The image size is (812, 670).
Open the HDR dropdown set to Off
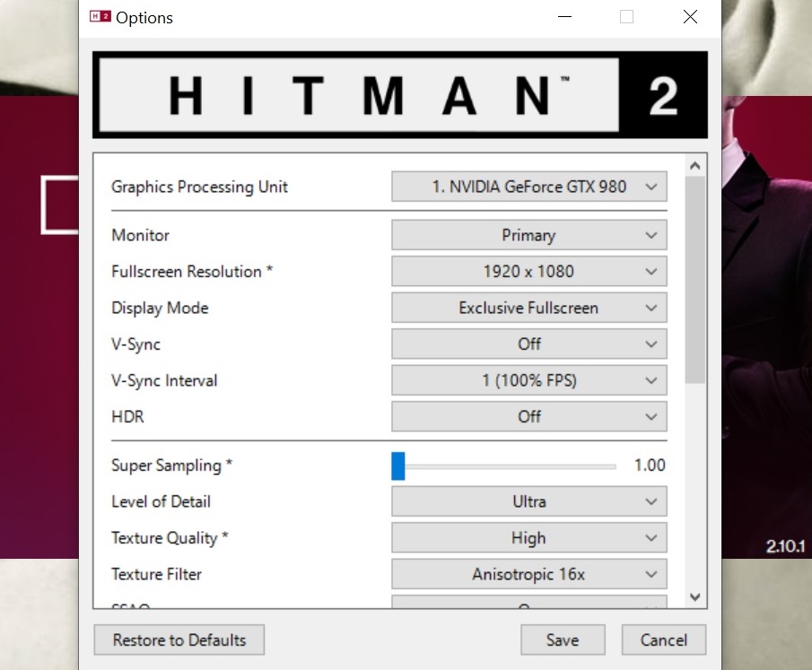(528, 416)
